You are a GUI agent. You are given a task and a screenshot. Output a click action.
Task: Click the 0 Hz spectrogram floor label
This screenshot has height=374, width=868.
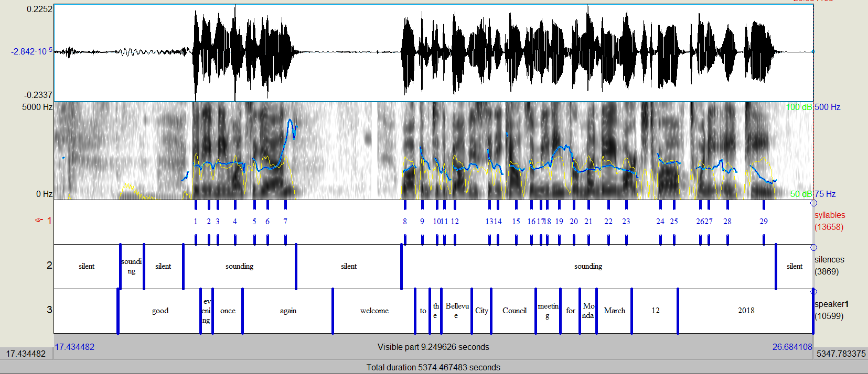44,194
